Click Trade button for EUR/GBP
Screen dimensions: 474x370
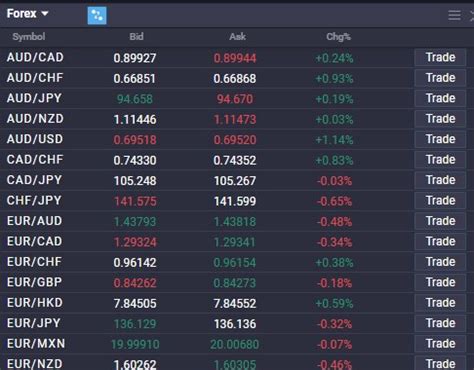tap(440, 282)
